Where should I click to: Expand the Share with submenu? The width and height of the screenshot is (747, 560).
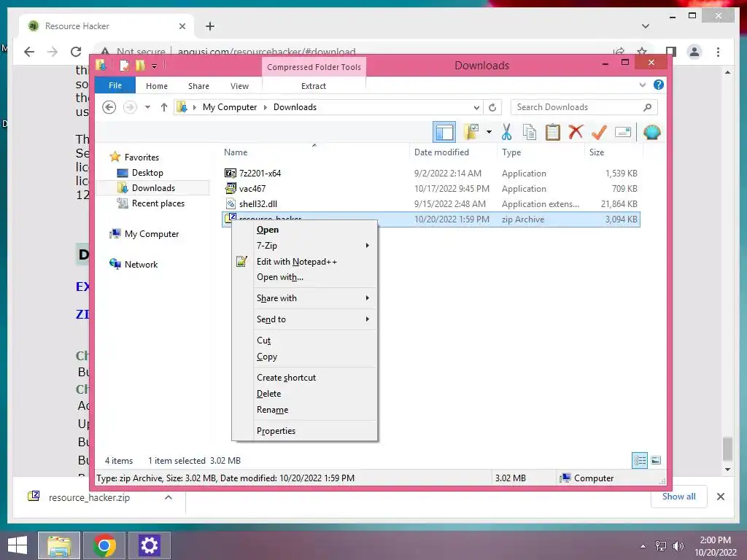(x=304, y=298)
